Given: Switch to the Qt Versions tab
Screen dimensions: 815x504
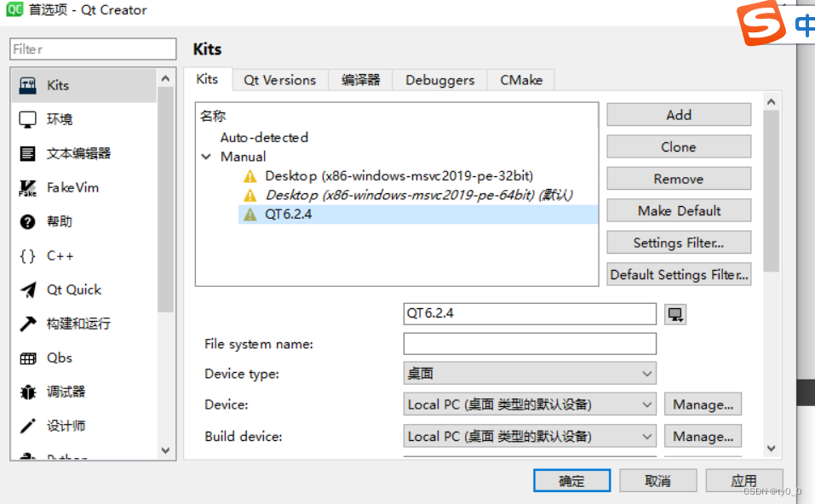Looking at the screenshot, I should 280,80.
